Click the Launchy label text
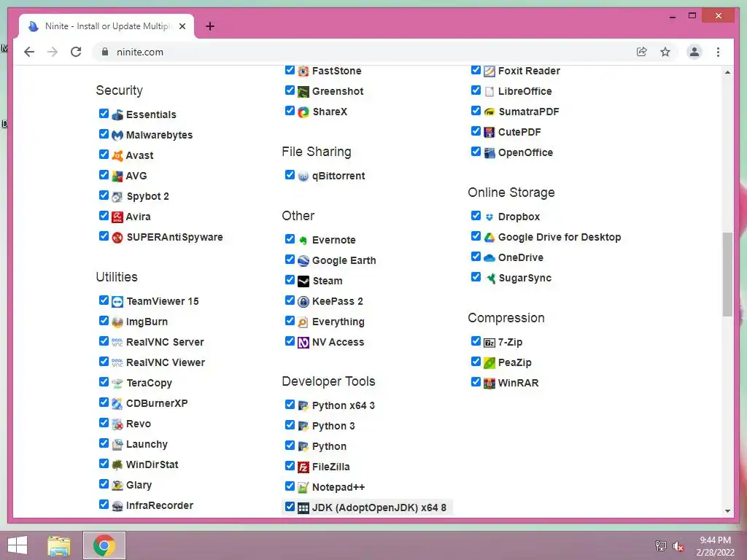This screenshot has width=747, height=560. coord(147,444)
